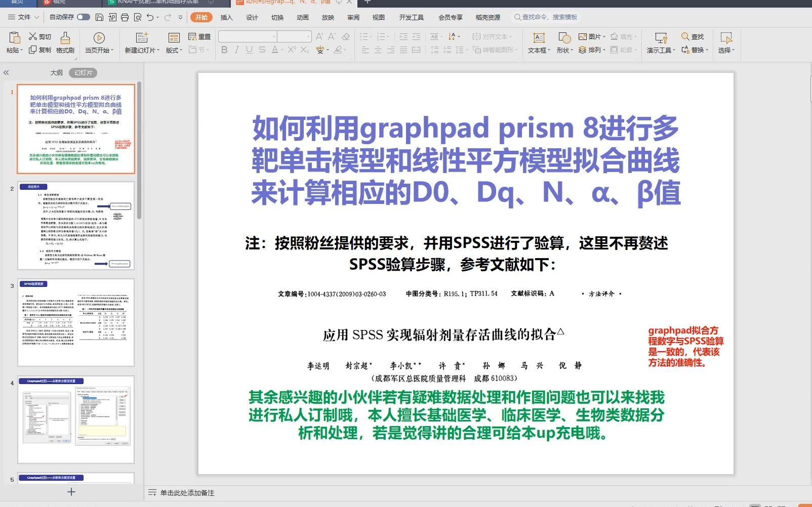Click the Subscript X₂ icon
812x507 pixels.
304,50
